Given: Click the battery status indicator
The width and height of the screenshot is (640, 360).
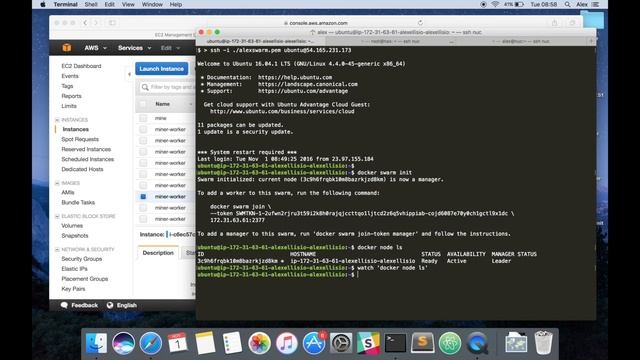Looking at the screenshot, I should [514, 4].
